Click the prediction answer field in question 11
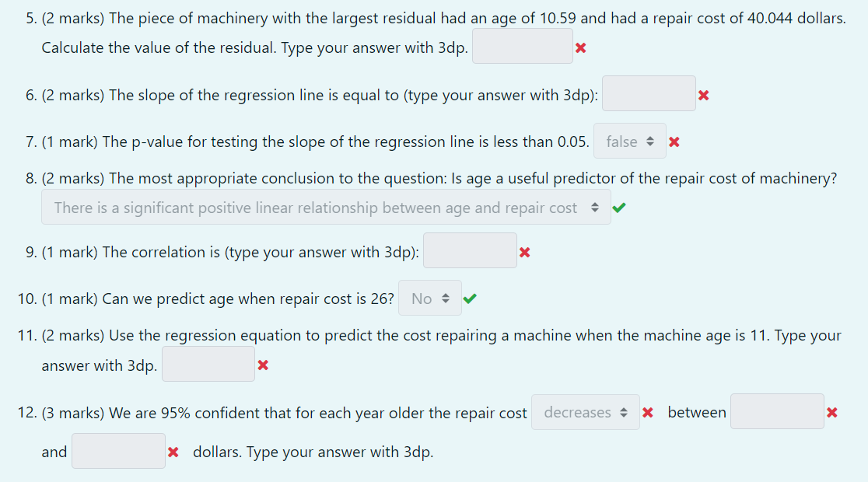868x482 pixels. pos(208,364)
